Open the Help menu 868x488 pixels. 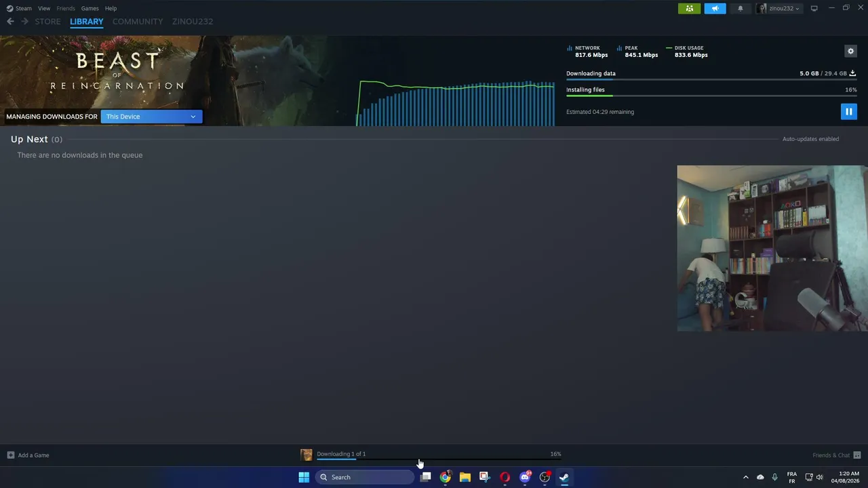[x=111, y=8]
